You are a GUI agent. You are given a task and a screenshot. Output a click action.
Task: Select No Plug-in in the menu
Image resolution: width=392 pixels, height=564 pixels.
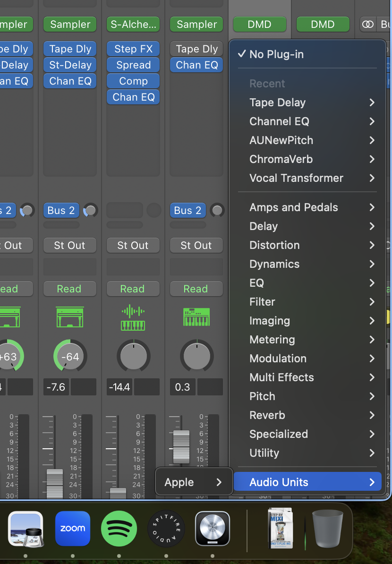tap(307, 54)
